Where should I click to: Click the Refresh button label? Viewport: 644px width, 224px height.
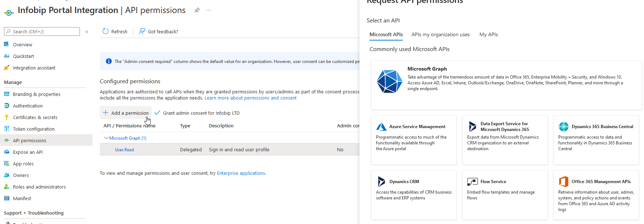coord(119,32)
